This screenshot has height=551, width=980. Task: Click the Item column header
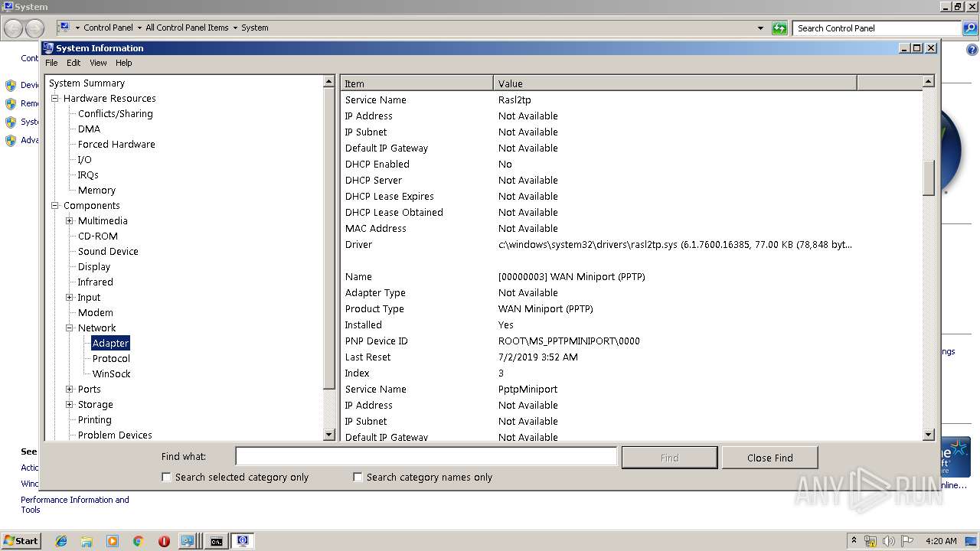point(417,83)
